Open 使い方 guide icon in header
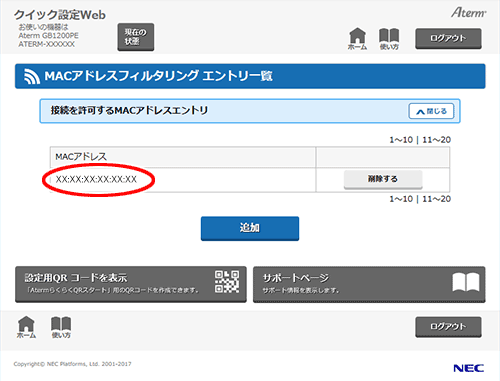 pyautogui.click(x=389, y=39)
